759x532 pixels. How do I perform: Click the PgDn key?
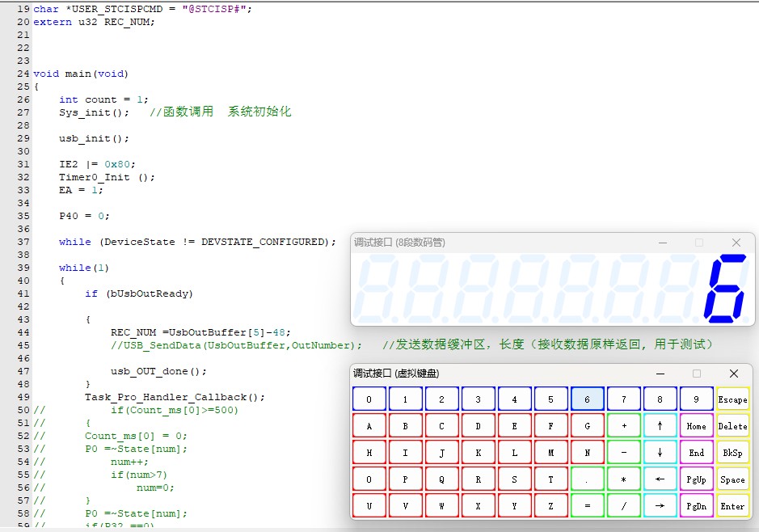point(696,506)
